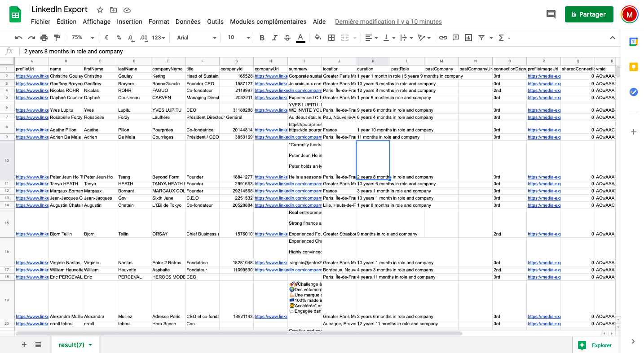Viewport: 644px width, 353px height.
Task: Toggle bold formatting
Action: (262, 38)
